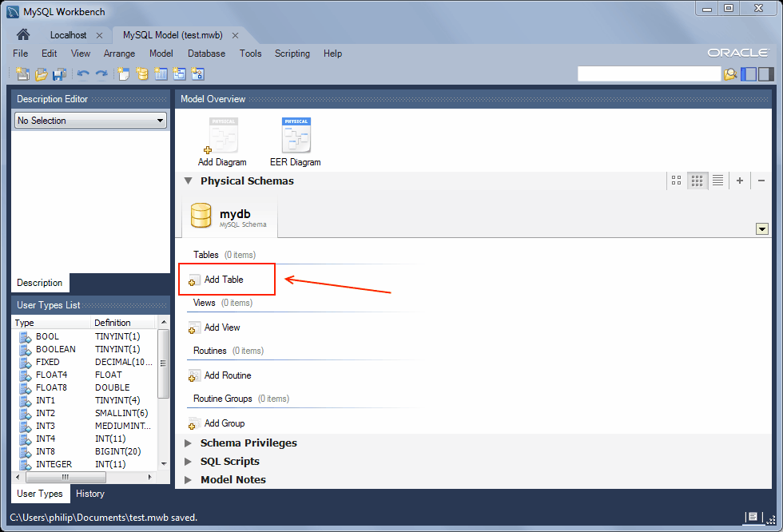Toggle the left sidebar visibility button
783x532 pixels.
coord(749,73)
